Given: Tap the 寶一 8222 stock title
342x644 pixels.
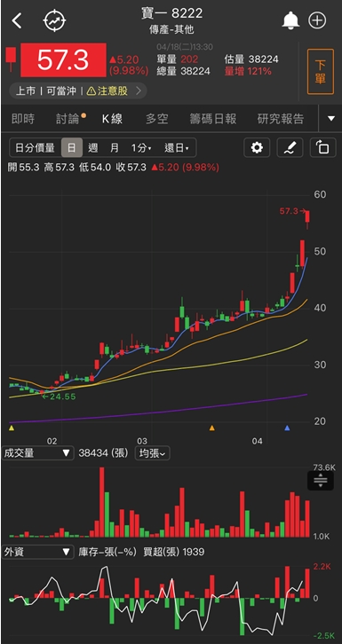Looking at the screenshot, I should coord(171,13).
